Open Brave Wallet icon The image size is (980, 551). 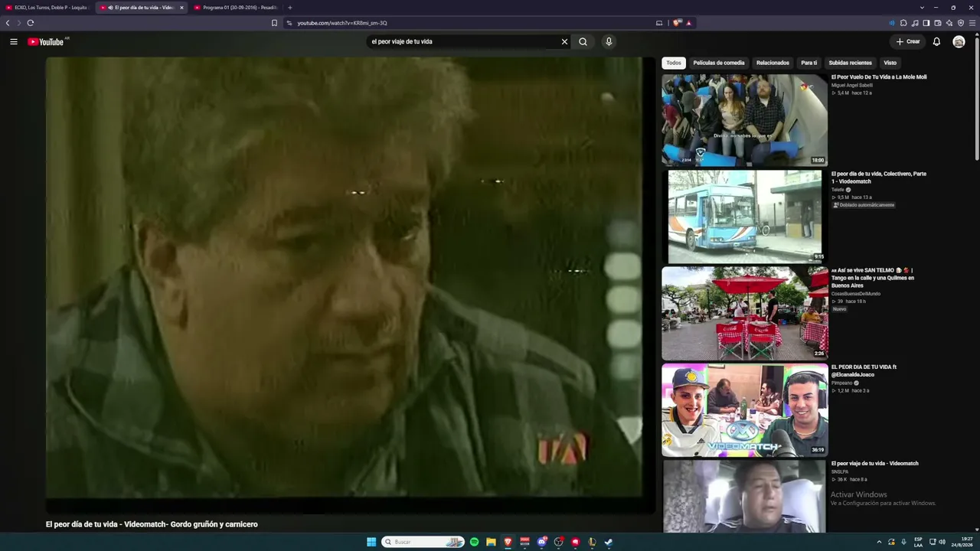[x=938, y=23]
